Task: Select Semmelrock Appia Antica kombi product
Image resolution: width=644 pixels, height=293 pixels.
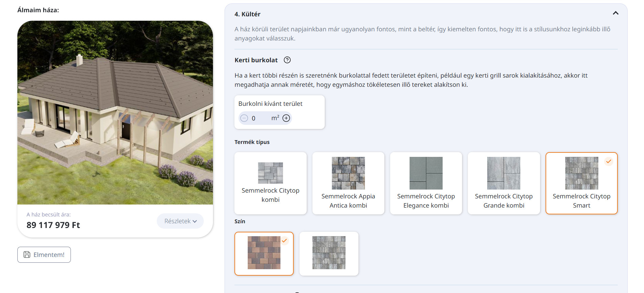Action: tap(348, 183)
